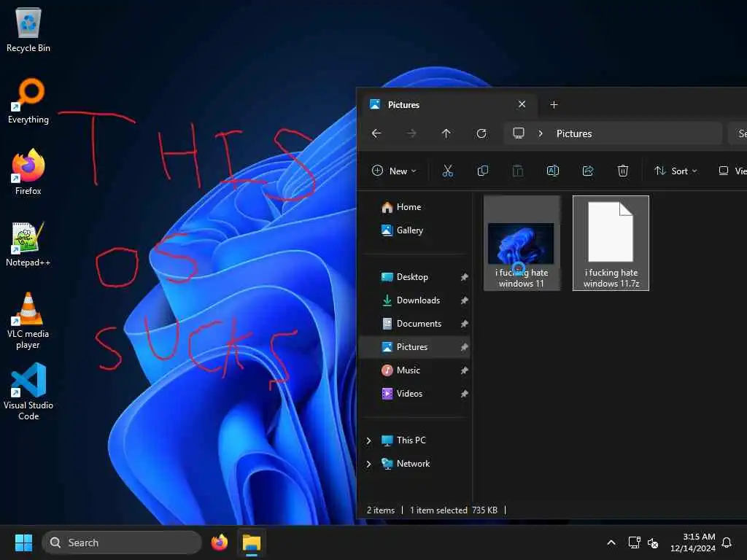Open Firefox from the taskbar
This screenshot has height=560, width=747.
pos(219,542)
